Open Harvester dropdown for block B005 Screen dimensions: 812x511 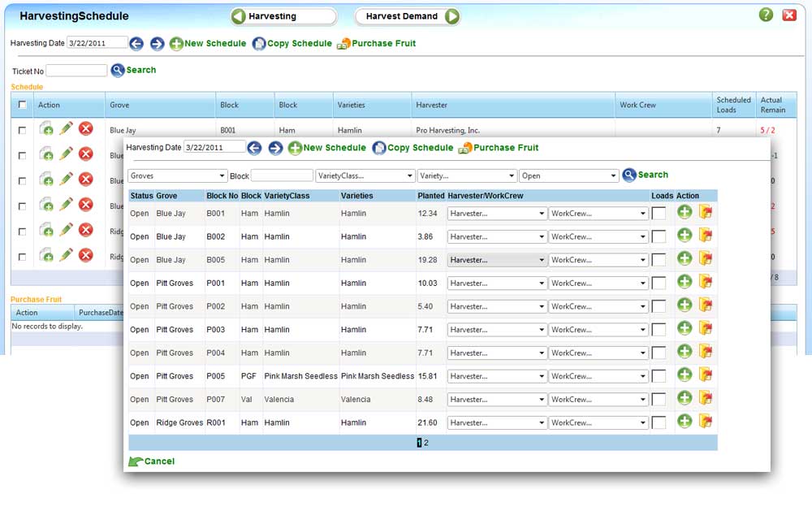497,260
